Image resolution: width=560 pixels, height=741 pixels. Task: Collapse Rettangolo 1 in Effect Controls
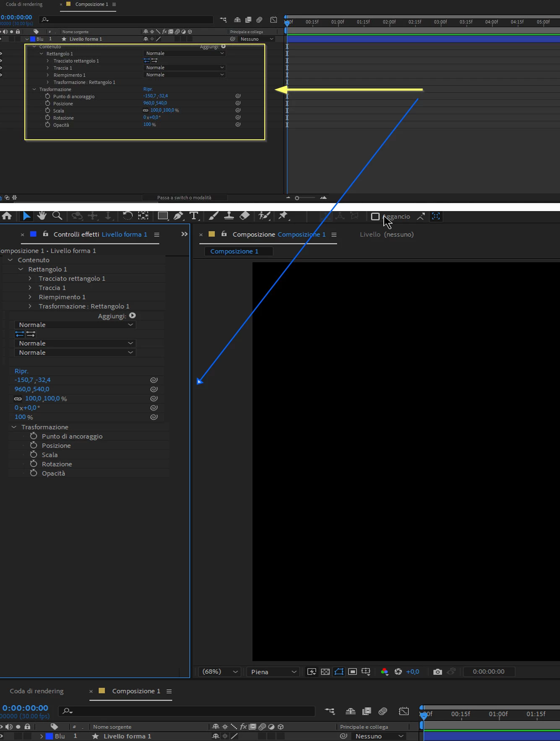click(x=21, y=269)
